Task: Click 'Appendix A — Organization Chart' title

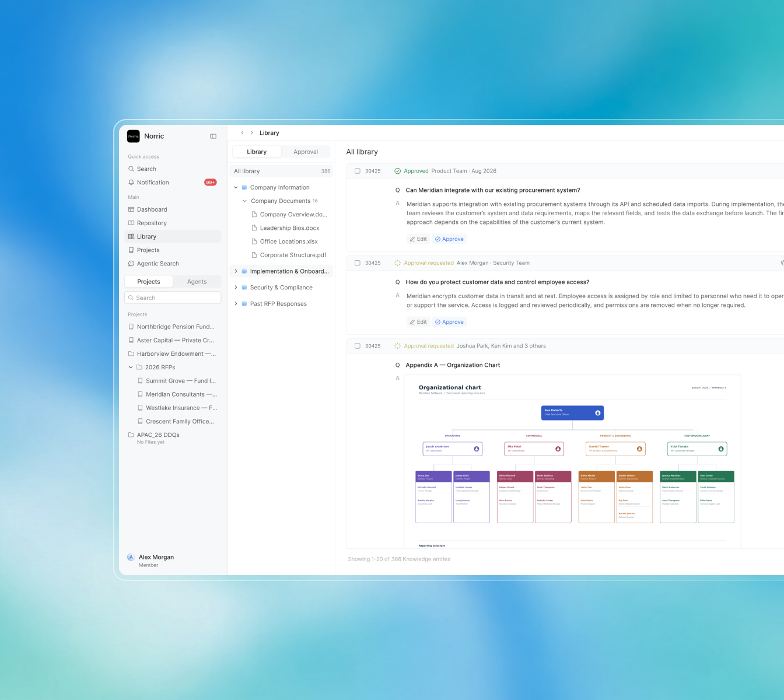Action: pos(453,365)
